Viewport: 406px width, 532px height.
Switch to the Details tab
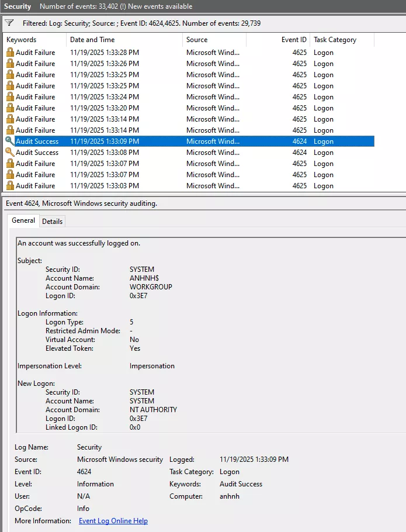(x=52, y=222)
